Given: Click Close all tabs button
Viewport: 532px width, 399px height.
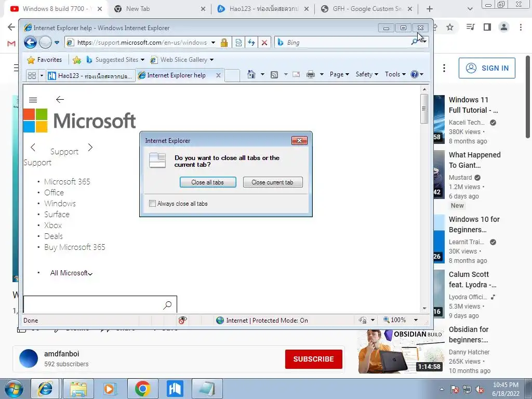Looking at the screenshot, I should [x=208, y=182].
